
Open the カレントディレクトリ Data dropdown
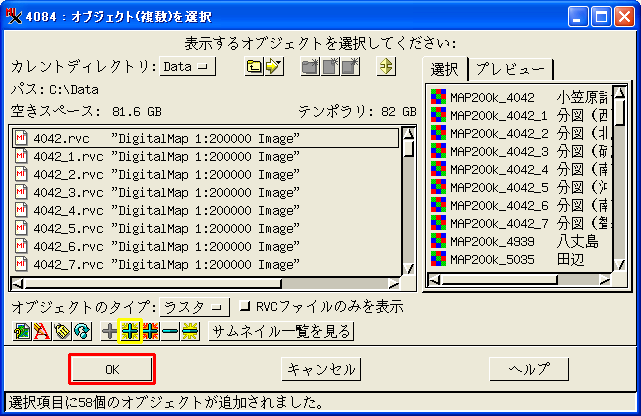click(188, 67)
